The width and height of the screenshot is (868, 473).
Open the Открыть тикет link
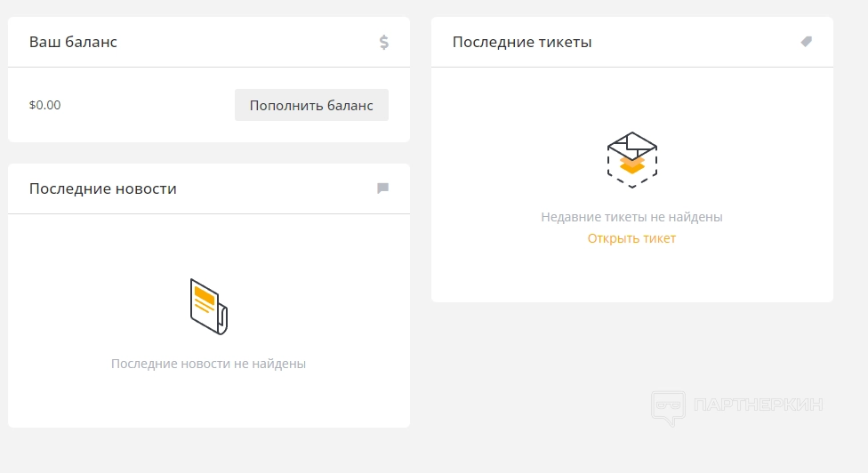coord(631,238)
